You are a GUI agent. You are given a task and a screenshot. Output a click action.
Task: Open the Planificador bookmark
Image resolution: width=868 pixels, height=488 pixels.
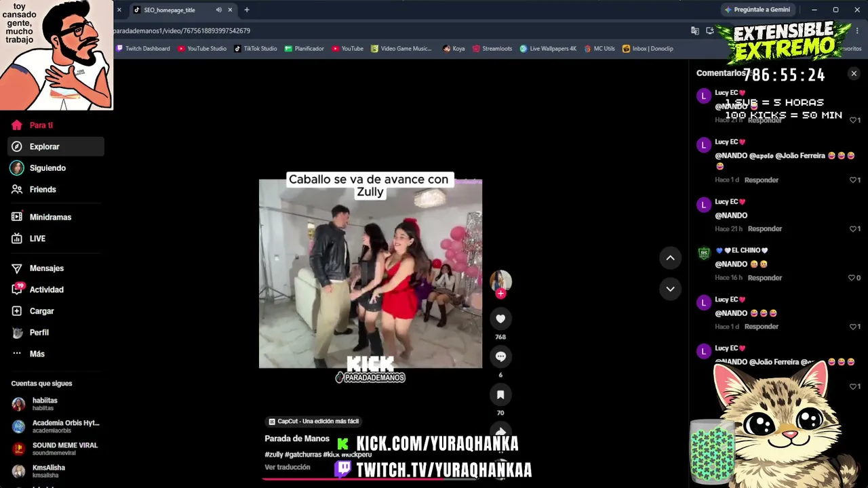pyautogui.click(x=304, y=49)
